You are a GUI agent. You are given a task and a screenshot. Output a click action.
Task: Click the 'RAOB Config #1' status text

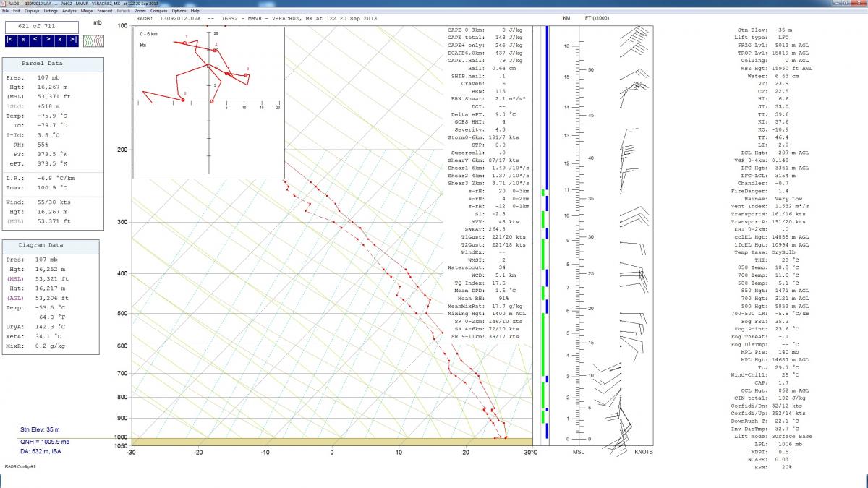click(20, 467)
